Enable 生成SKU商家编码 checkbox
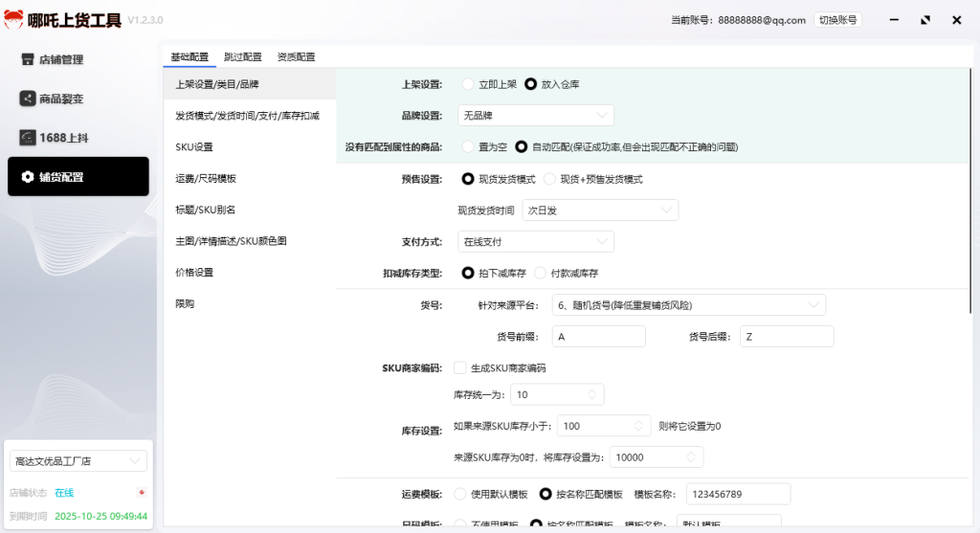Screen dimensions: 980x533 460,367
